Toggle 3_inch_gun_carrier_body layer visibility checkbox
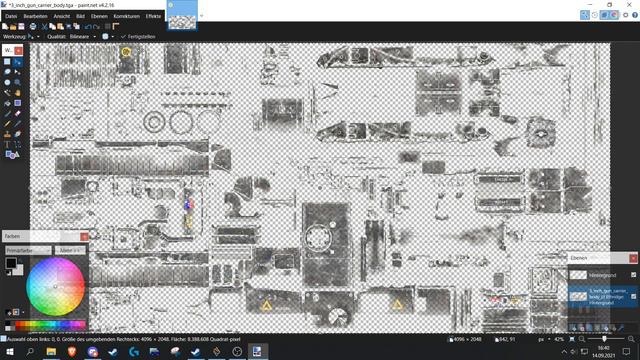The height and width of the screenshot is (360, 640). point(633,296)
